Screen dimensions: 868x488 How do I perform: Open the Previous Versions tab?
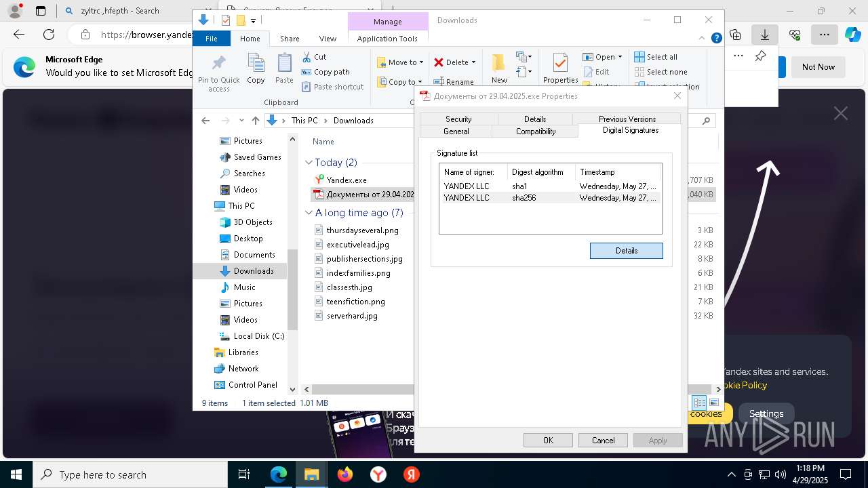point(627,119)
